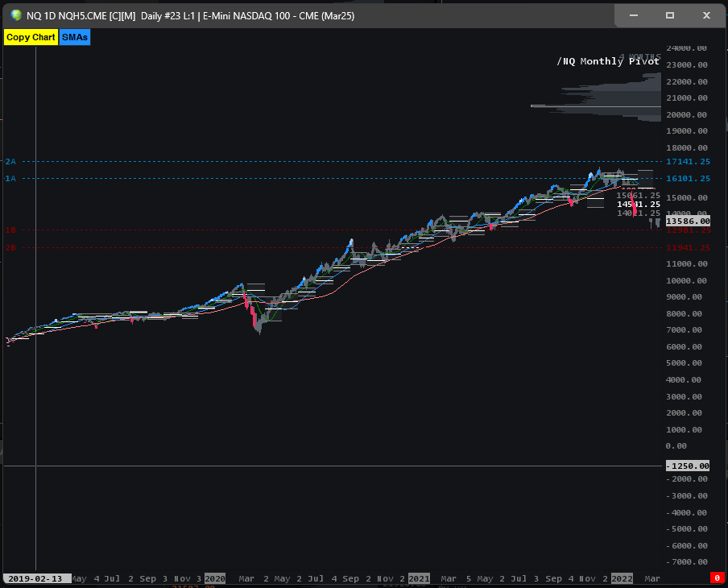
Task: Click the red 2B level label
Action: (x=10, y=247)
